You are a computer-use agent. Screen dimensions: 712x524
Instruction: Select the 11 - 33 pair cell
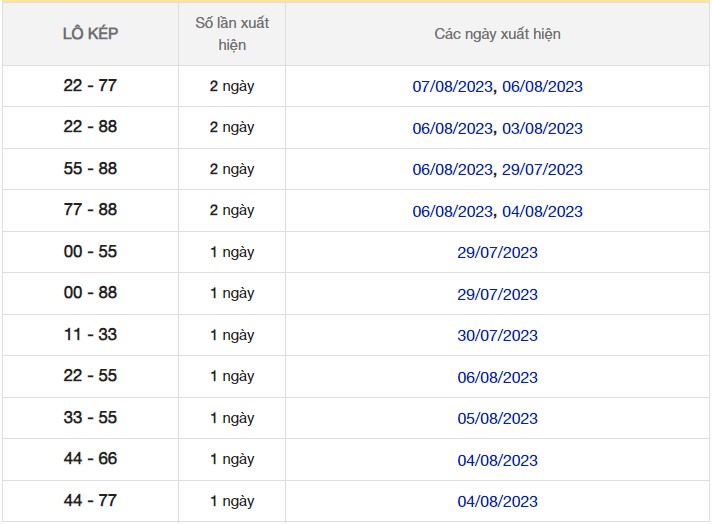(x=90, y=335)
